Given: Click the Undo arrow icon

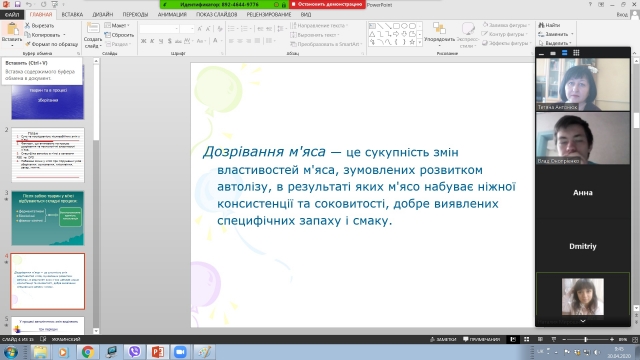Looking at the screenshot, I should pos(29,4).
